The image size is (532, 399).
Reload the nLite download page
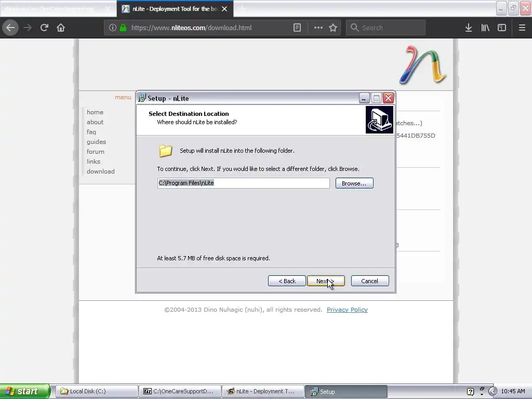point(44,28)
